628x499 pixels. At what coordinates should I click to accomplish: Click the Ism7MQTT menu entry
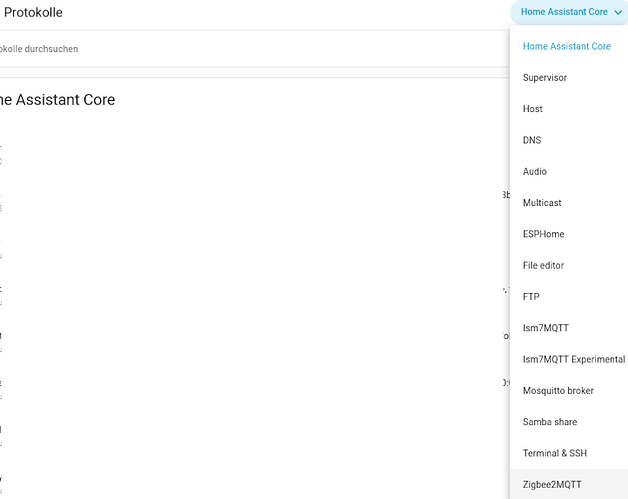coord(546,328)
